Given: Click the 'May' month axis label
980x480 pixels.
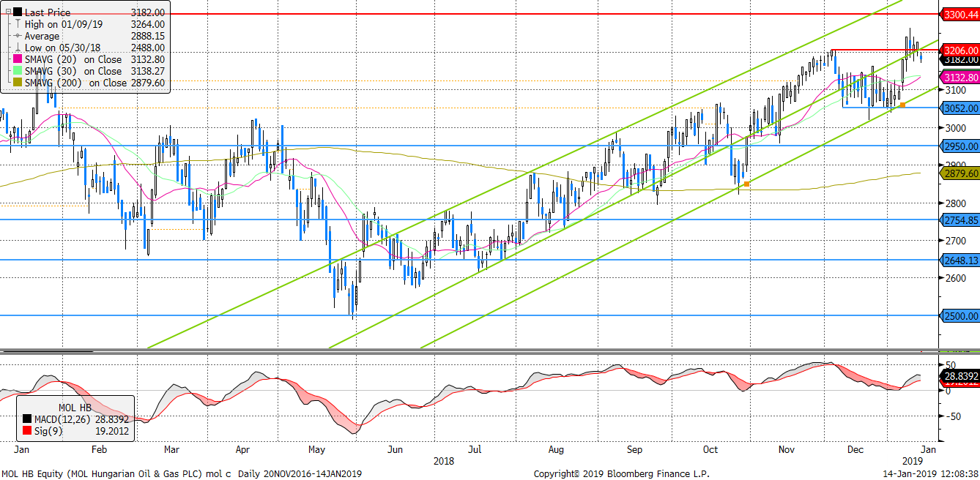Looking at the screenshot, I should point(318,449).
